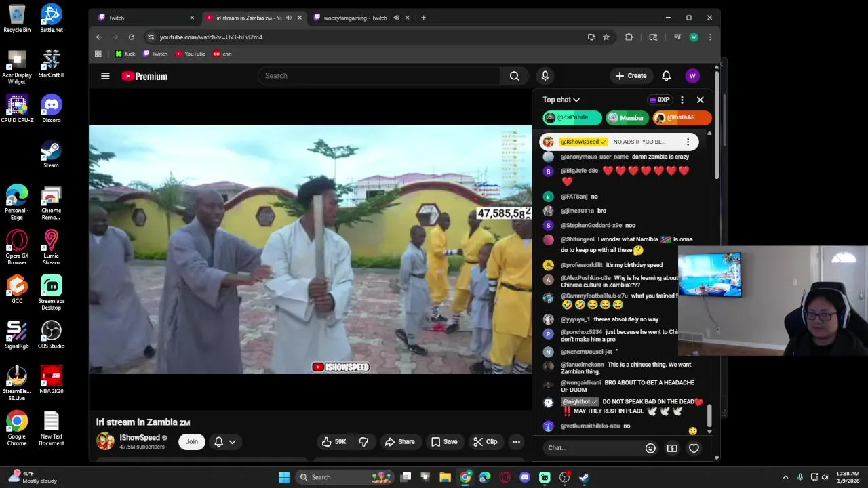This screenshot has width=868, height=488.
Task: Send a Super Chat dollar icon
Action: [672, 448]
